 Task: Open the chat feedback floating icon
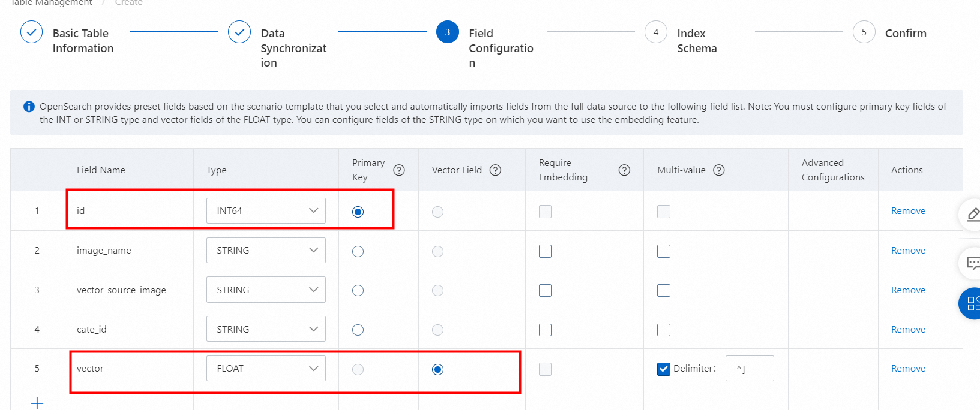point(972,263)
